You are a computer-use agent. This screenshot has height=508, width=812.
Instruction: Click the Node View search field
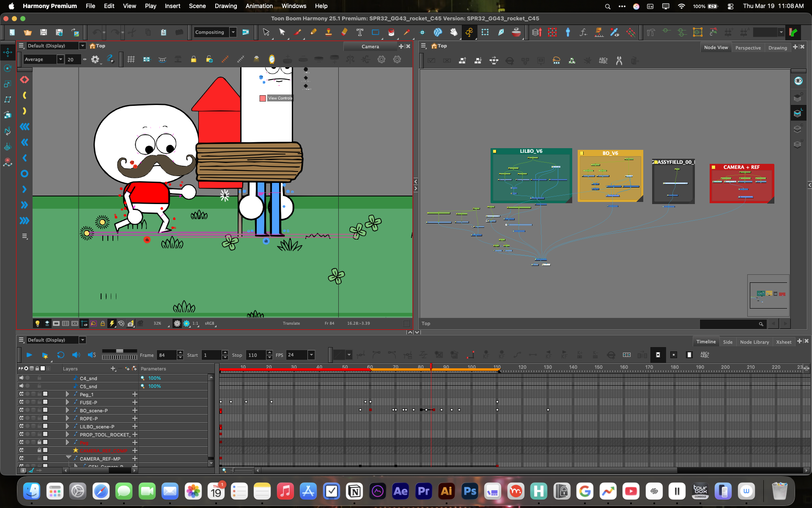[732, 324]
